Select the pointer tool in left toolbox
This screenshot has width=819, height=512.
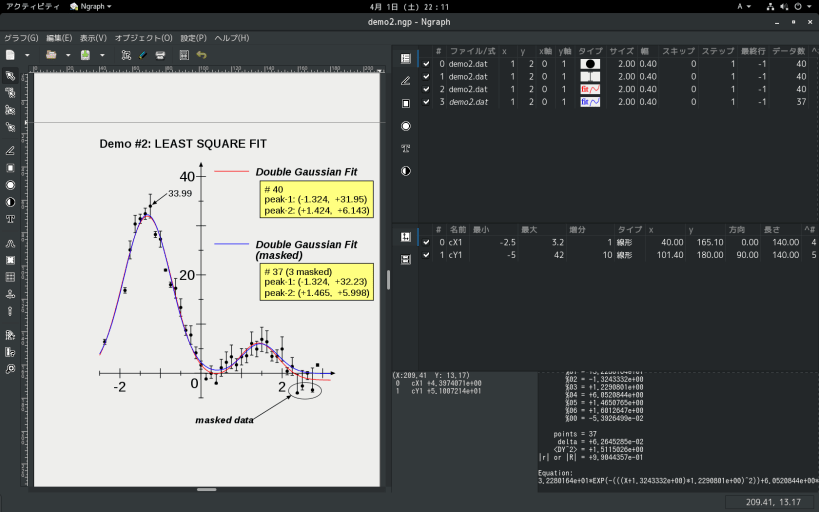pyautogui.click(x=10, y=76)
